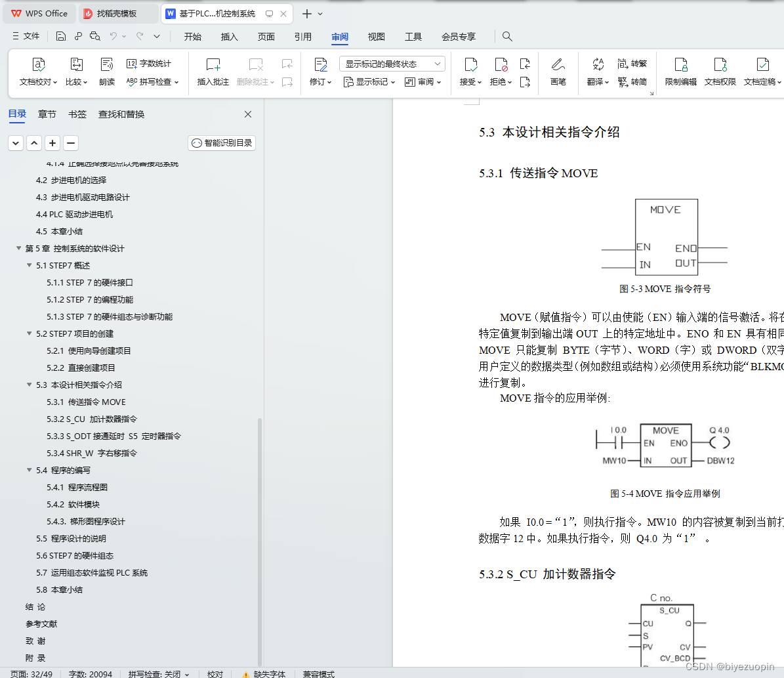Viewport: 784px width, 678px height.
Task: Open the quick access customize chevron
Action: click(x=157, y=36)
